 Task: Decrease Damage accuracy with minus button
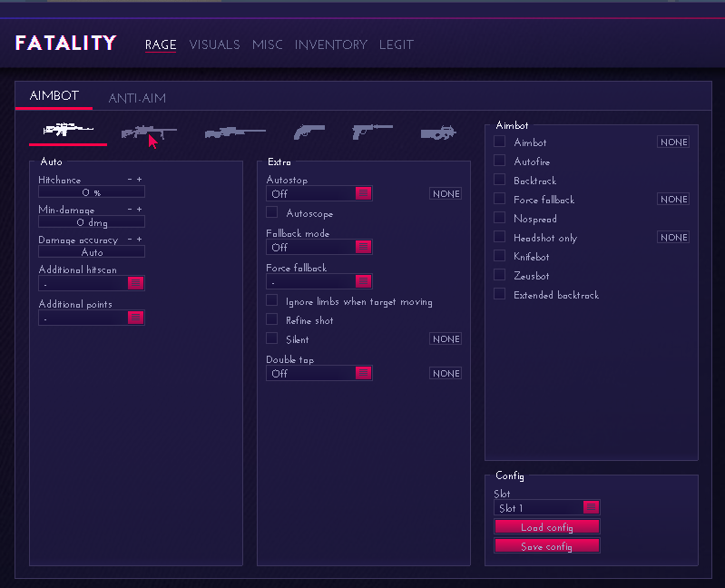click(x=130, y=239)
